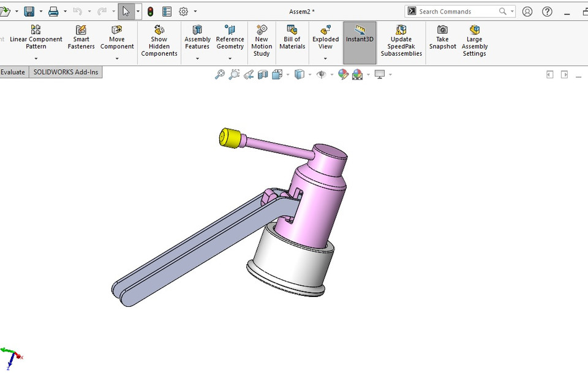588x384 pixels.
Task: Expand the Hide/Show Items dropdown
Action: [332, 74]
